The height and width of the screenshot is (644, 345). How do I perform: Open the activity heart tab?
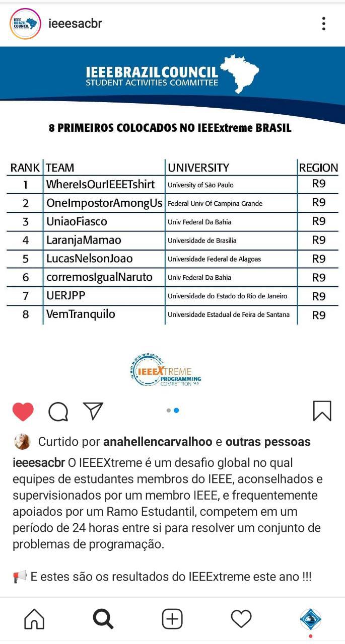click(241, 619)
